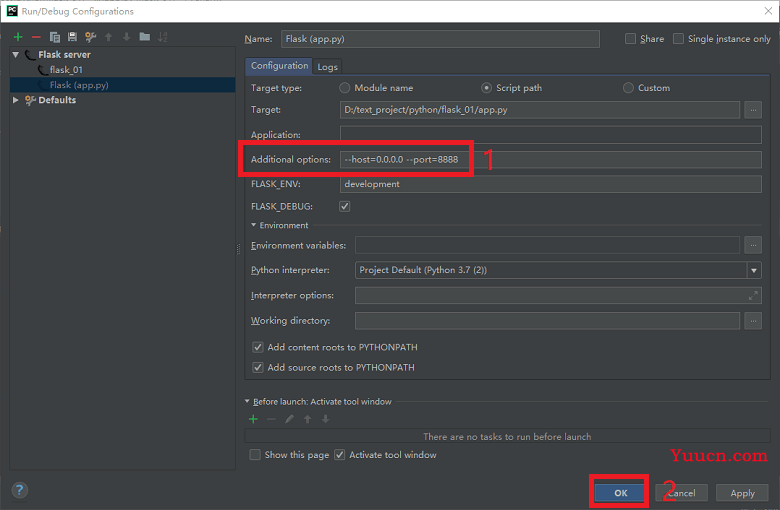The width and height of the screenshot is (780, 510).
Task: Copy the selected configuration
Action: (55, 37)
